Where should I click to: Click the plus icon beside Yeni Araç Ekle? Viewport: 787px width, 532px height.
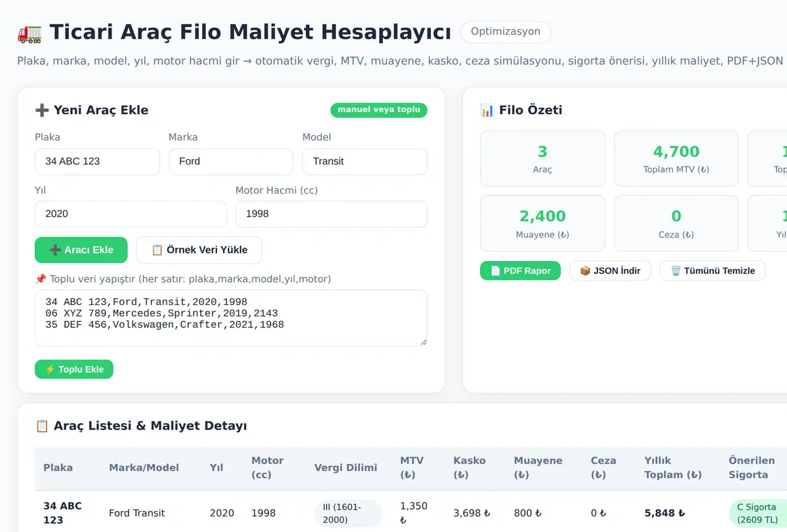point(42,110)
